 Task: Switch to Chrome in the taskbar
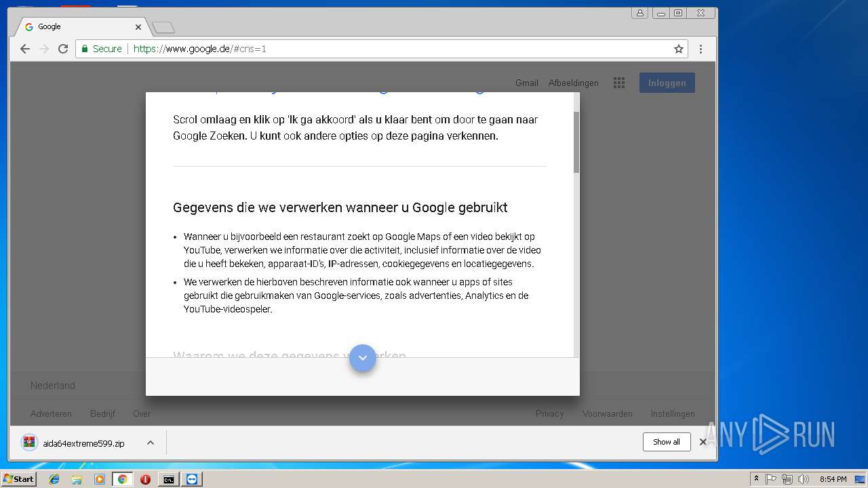point(122,479)
